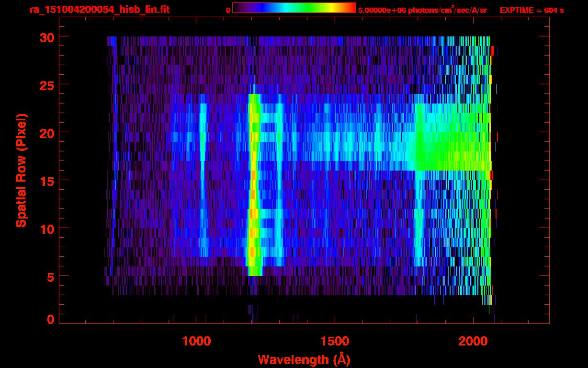
Task: Click the EXPTIME = 604 s label
Action: coord(531,10)
